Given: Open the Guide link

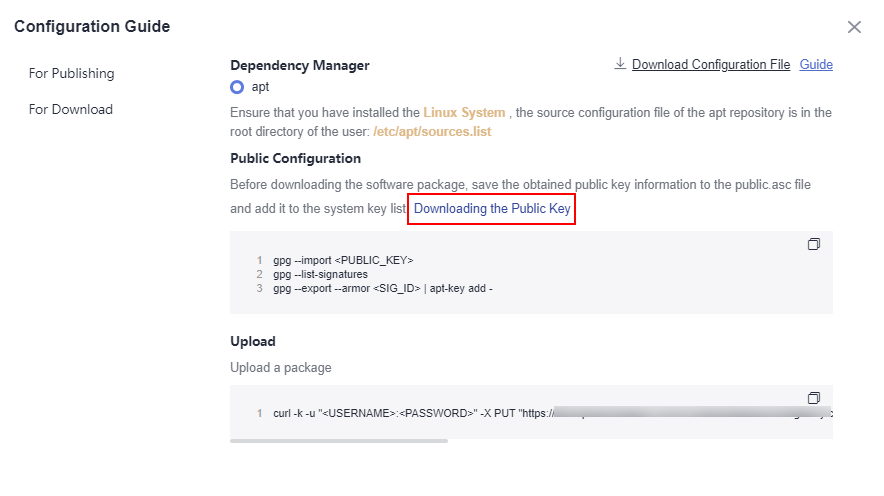Looking at the screenshot, I should click(816, 64).
